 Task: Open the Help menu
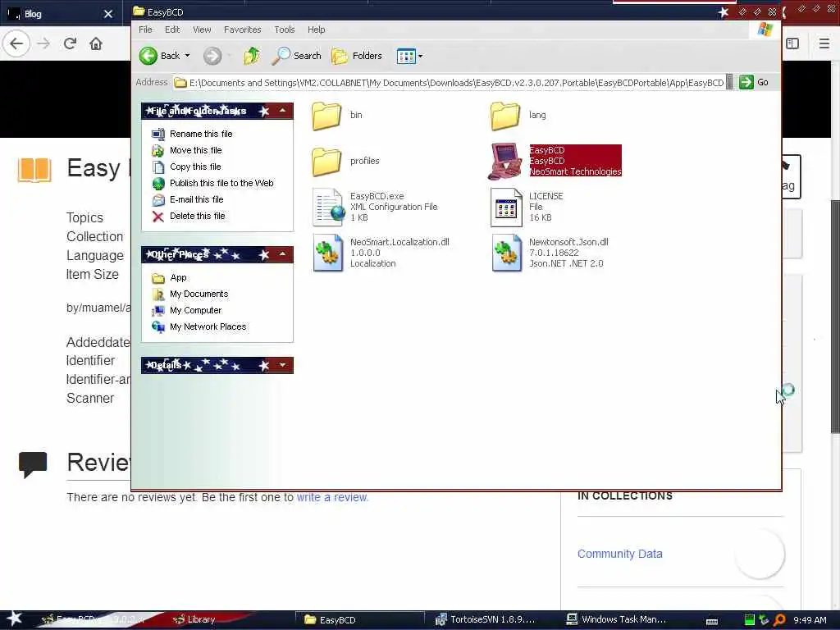(x=316, y=30)
